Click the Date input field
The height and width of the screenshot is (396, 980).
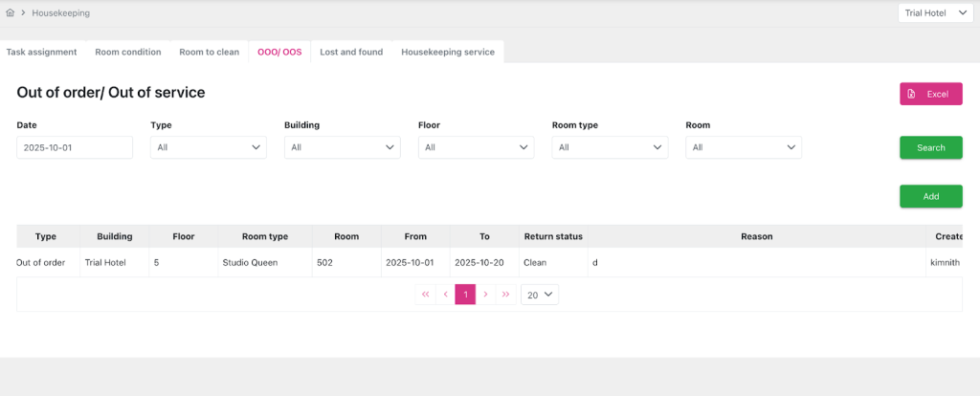[x=75, y=147]
